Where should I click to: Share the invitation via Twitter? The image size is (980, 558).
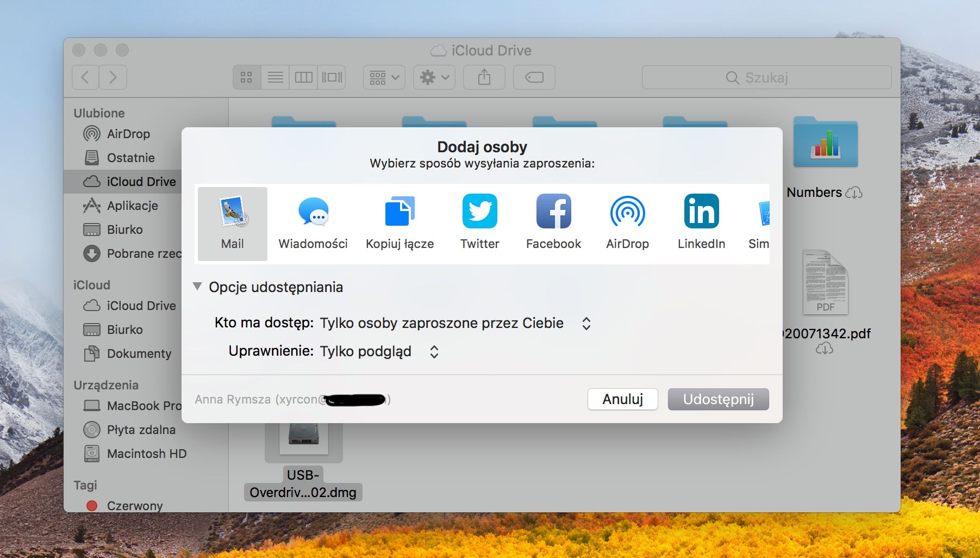479,224
